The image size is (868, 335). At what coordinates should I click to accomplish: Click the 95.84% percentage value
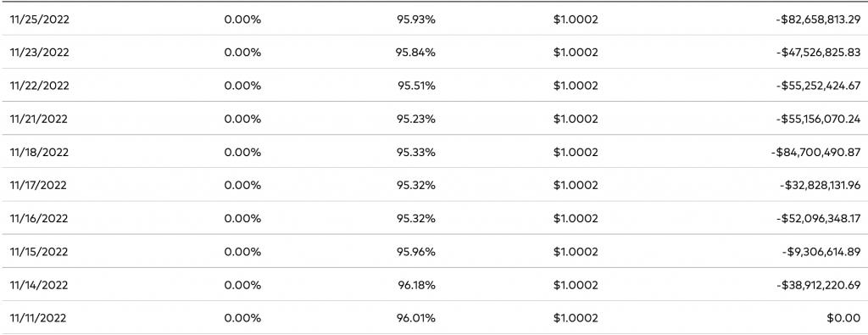415,53
